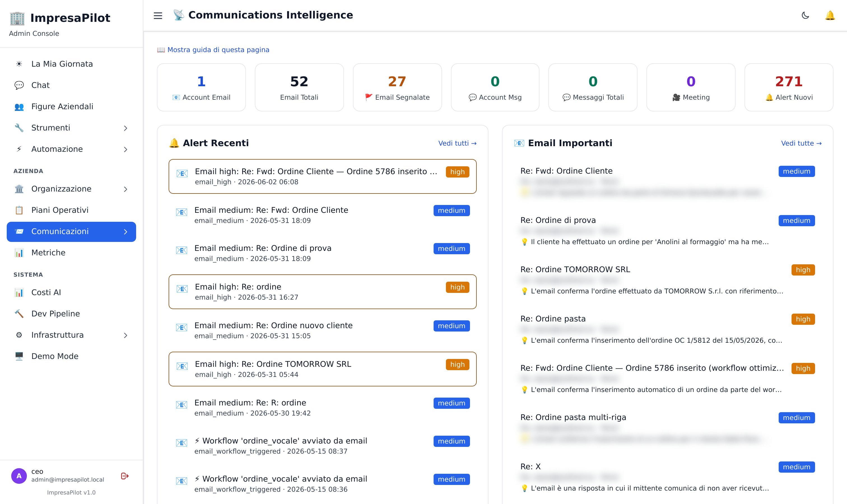Click the user avatar circle A
The image size is (847, 504).
click(x=19, y=476)
